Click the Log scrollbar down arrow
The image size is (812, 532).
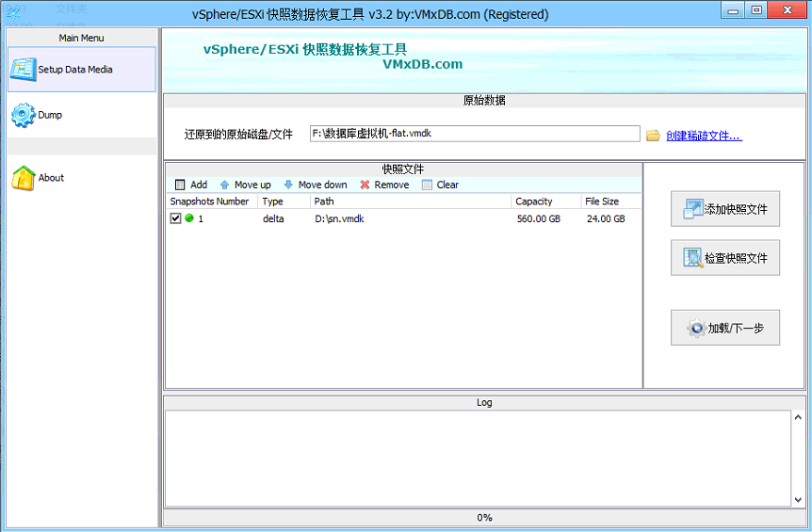(x=798, y=500)
